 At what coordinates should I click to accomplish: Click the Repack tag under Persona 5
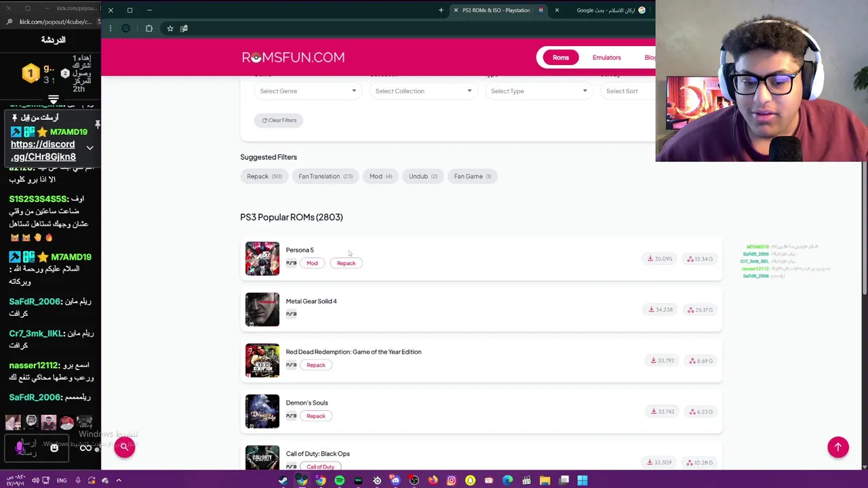(346, 263)
